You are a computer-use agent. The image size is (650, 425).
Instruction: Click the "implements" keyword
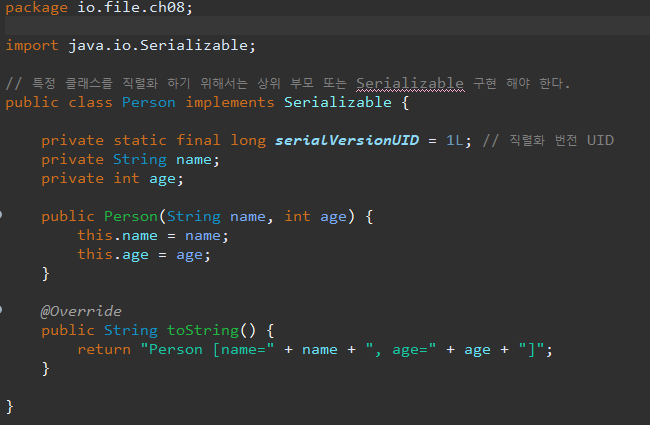[x=230, y=102]
